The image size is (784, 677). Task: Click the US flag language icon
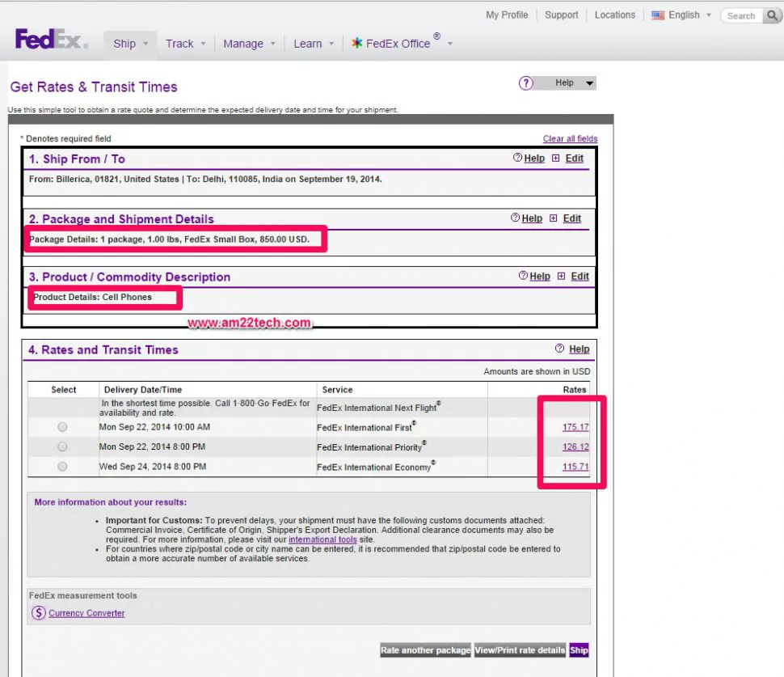(x=657, y=15)
